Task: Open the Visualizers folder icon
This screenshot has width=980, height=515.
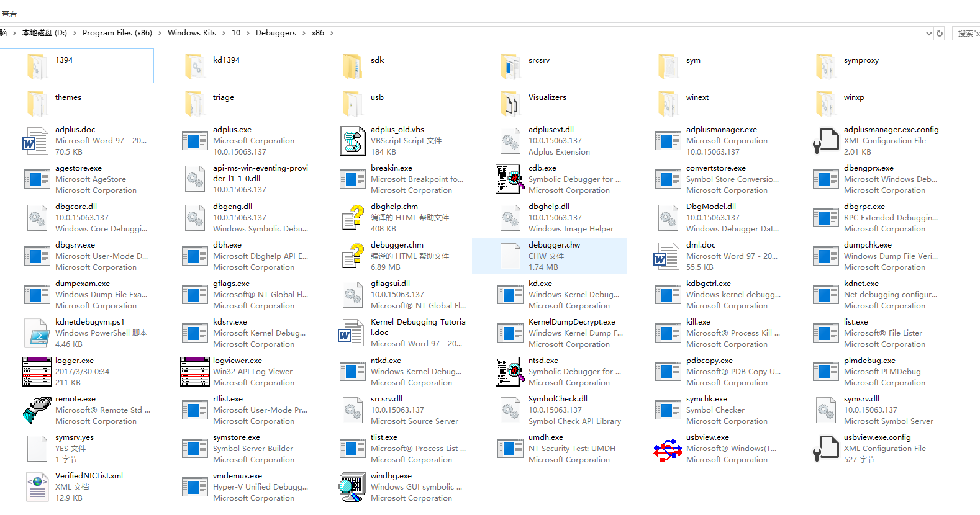Action: 510,103
